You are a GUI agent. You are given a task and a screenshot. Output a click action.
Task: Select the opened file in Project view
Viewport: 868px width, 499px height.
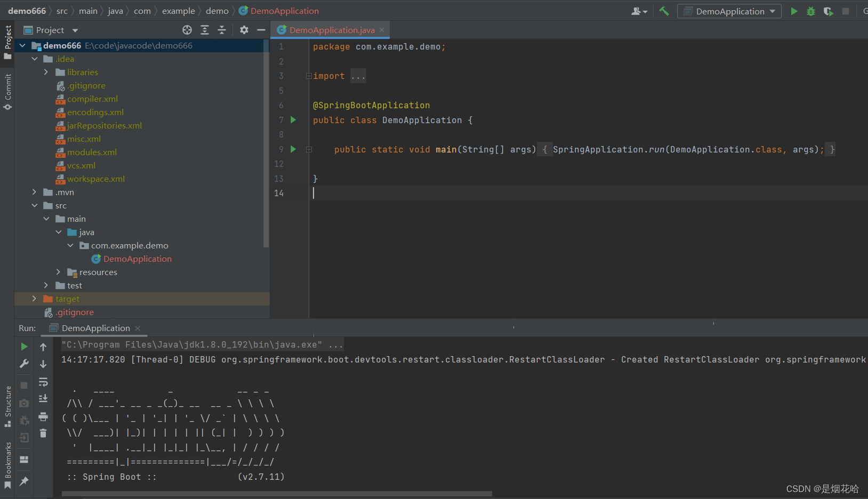[187, 30]
